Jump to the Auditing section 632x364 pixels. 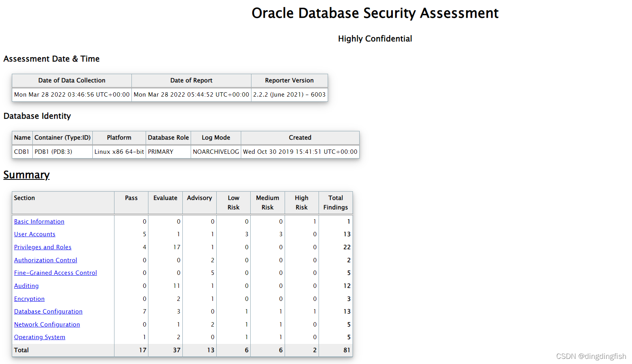(26, 286)
